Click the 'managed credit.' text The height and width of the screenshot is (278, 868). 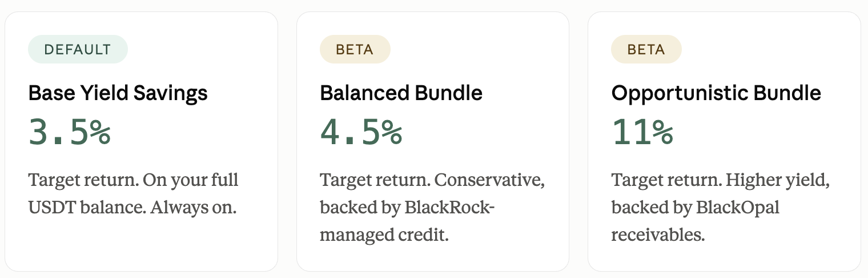pos(384,234)
